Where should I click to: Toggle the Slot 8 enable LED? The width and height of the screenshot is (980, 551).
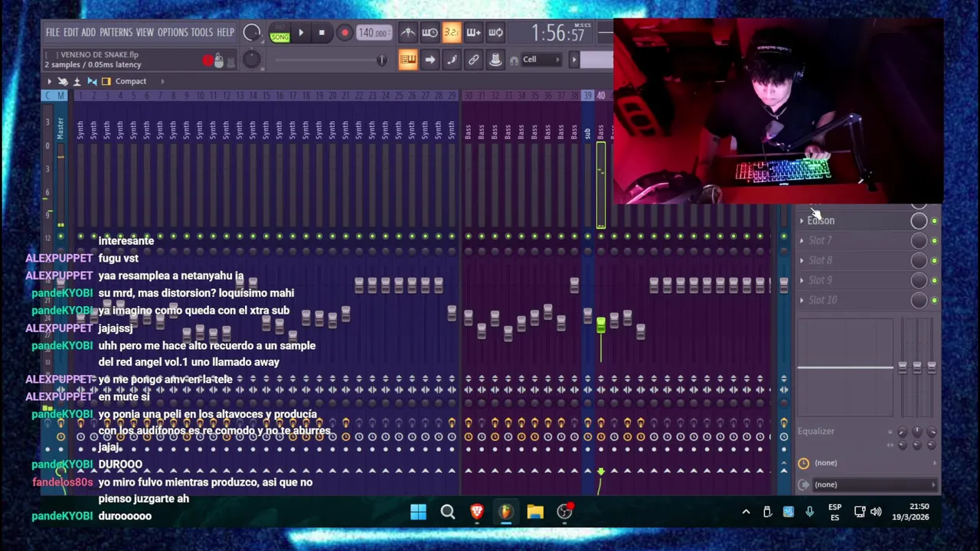pos(934,261)
